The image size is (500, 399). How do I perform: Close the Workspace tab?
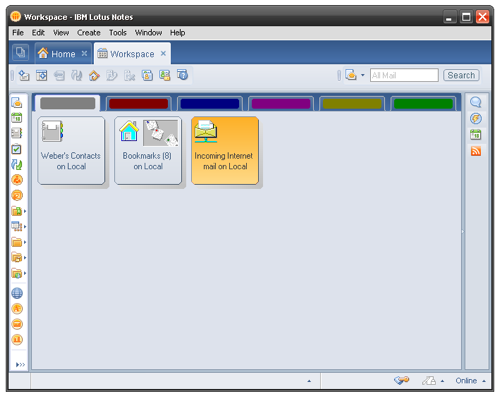click(163, 53)
